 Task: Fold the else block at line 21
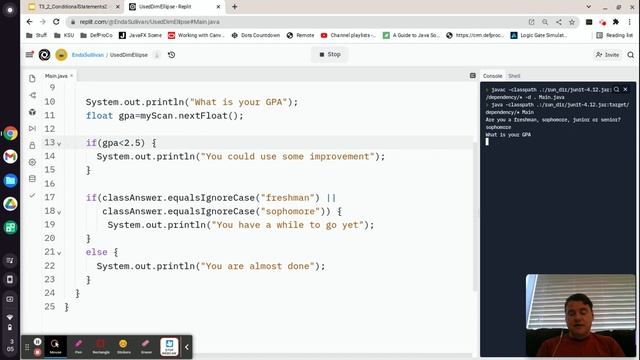(59, 253)
